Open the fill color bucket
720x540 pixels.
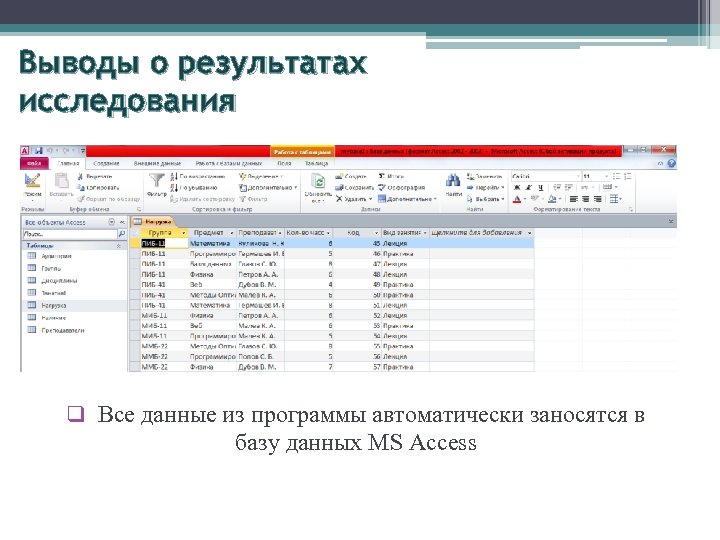(552, 199)
